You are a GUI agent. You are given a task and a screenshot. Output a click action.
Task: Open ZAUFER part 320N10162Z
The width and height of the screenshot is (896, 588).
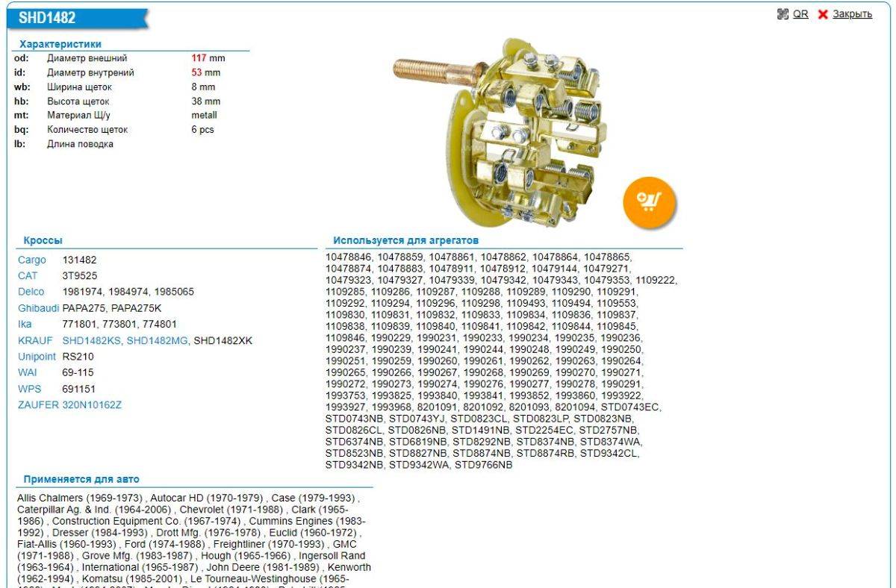92,404
